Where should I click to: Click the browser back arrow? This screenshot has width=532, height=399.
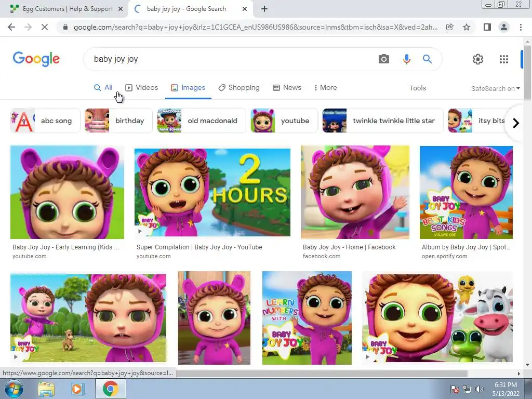(11, 27)
